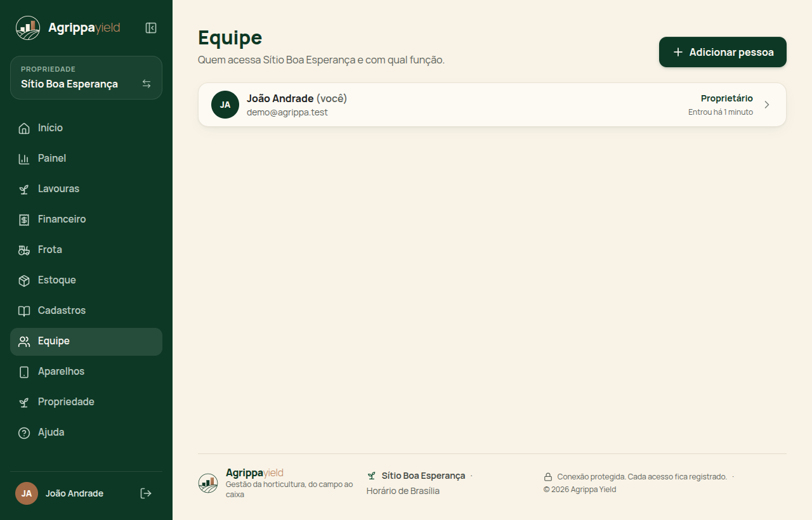Select the demo@agrippa.test member entry
The image size is (812, 520).
(492, 105)
